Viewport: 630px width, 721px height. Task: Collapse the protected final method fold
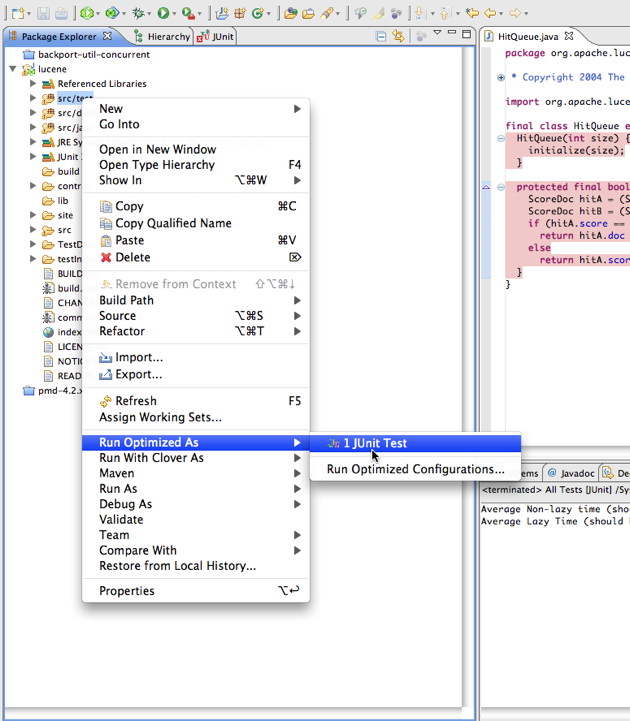tap(501, 187)
